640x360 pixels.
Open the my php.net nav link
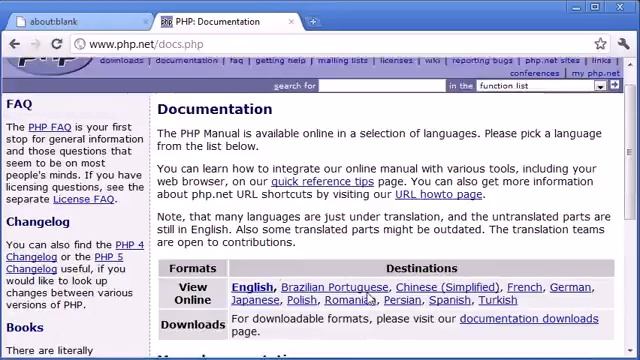[x=596, y=73]
